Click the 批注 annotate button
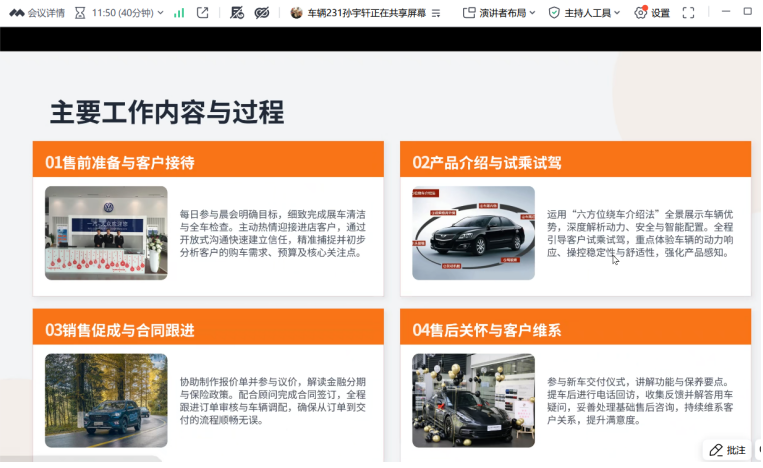Image resolution: width=763 pixels, height=468 pixels. pos(727,450)
